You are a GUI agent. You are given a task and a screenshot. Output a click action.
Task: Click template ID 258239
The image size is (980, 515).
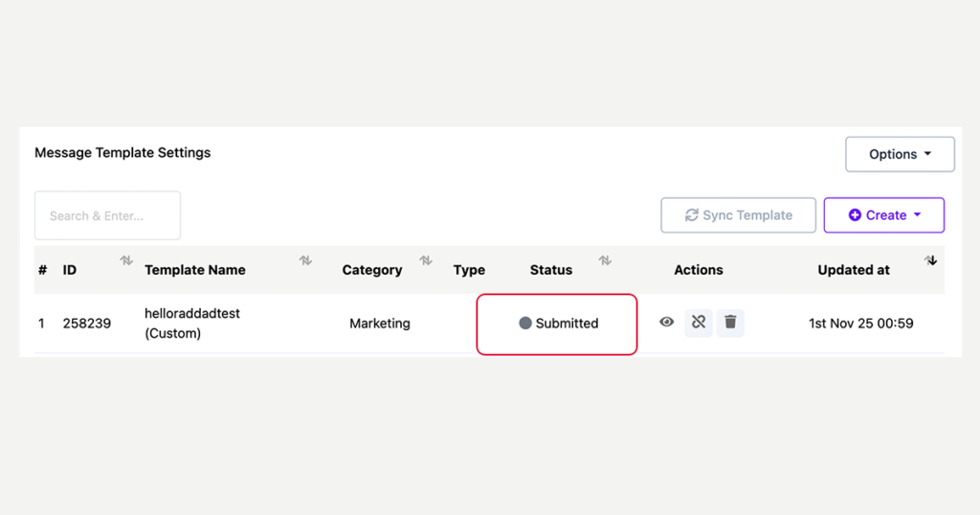[87, 324]
